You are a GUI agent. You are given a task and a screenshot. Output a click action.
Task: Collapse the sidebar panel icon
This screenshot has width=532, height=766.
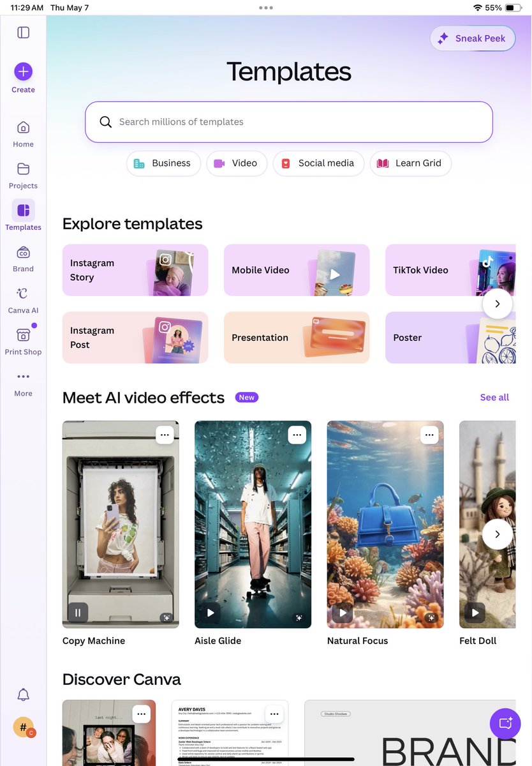click(23, 33)
